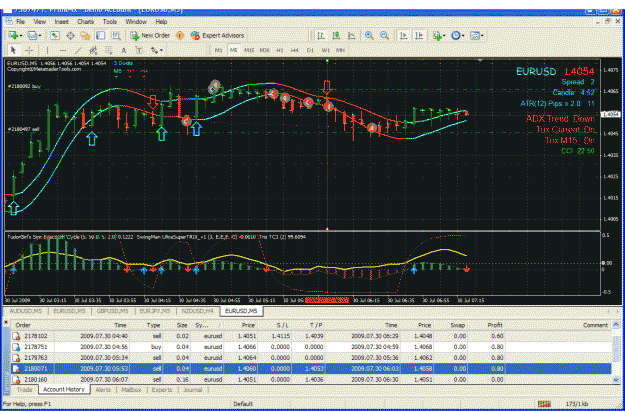This screenshot has width=625, height=411.
Task: Expand the Indicators dropdown arrow
Action: (x=444, y=36)
